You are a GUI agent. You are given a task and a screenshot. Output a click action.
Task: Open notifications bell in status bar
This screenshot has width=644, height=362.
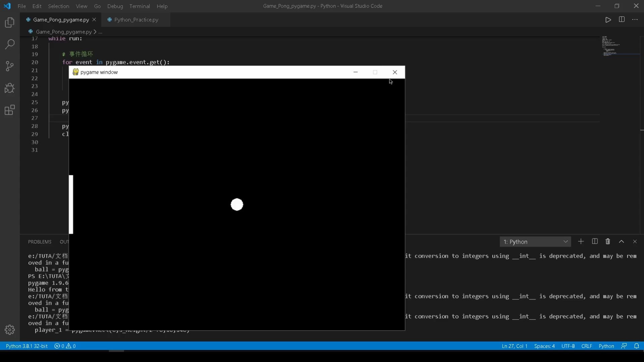coord(636,346)
